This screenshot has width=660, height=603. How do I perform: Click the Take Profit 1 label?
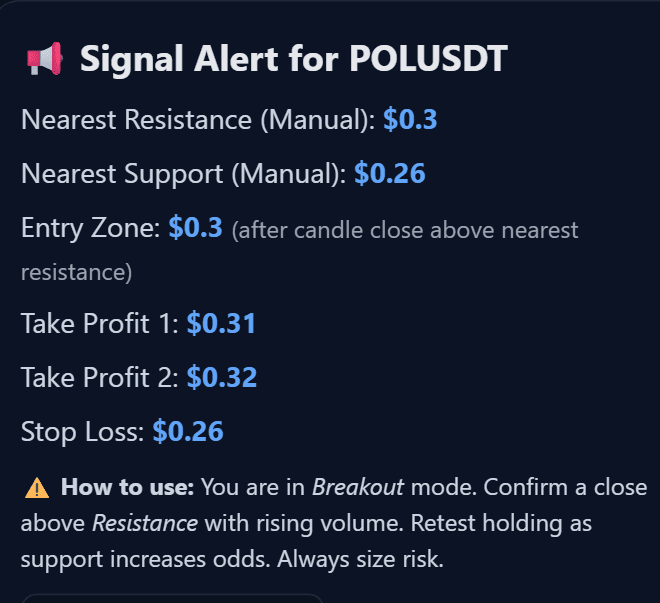(100, 323)
